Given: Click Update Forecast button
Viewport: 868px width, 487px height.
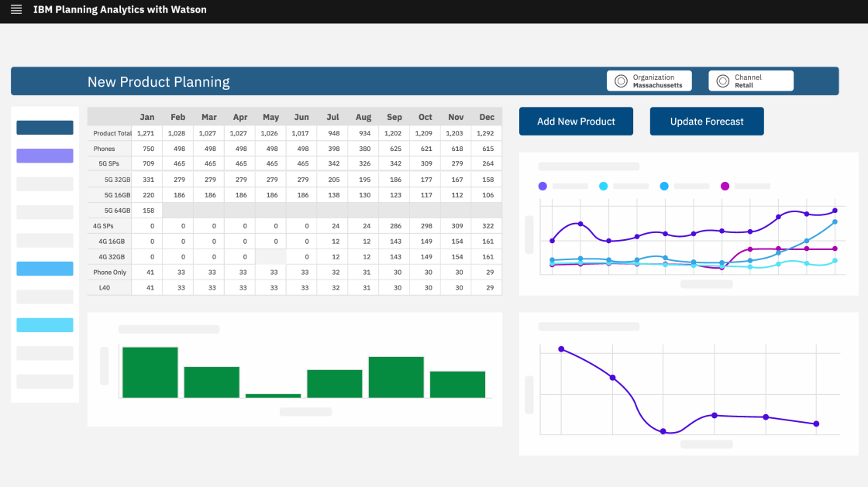Looking at the screenshot, I should (707, 121).
